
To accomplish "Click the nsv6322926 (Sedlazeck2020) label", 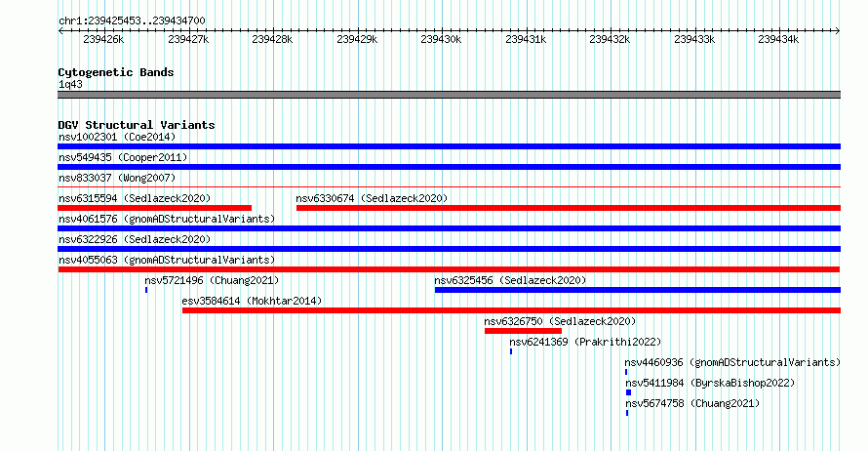I will [135, 239].
